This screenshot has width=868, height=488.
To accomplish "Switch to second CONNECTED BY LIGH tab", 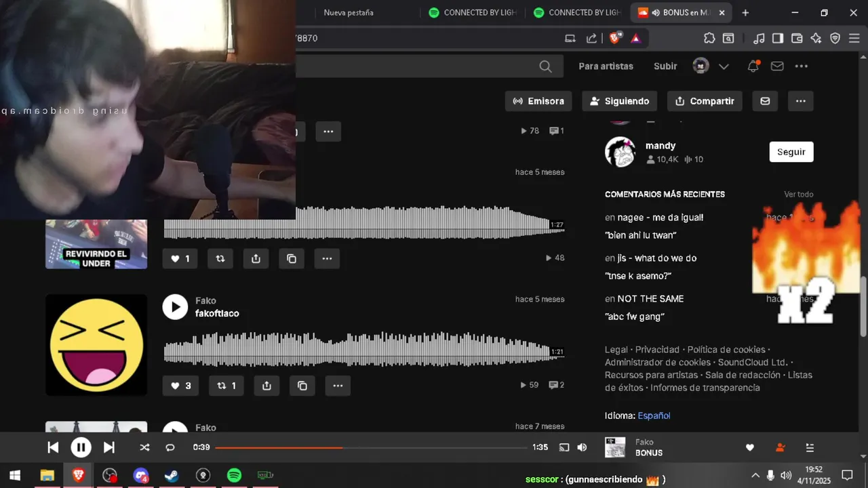I will [578, 12].
